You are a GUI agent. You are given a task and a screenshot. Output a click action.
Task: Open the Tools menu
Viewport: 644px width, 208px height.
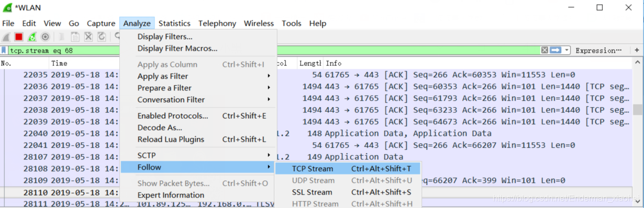coord(292,23)
